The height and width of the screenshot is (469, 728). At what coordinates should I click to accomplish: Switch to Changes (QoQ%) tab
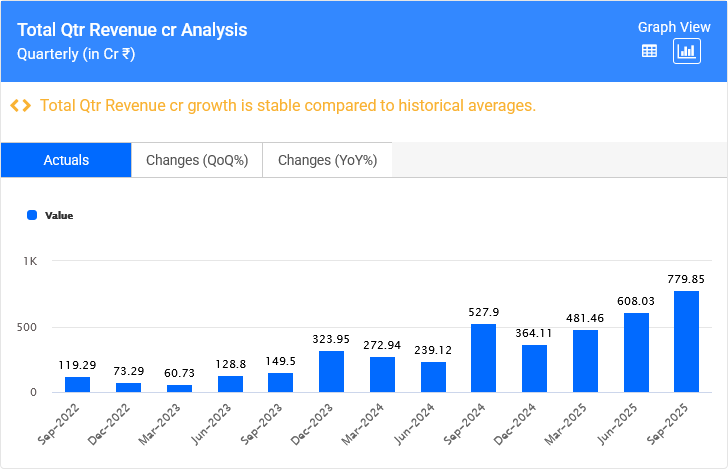pyautogui.click(x=197, y=160)
